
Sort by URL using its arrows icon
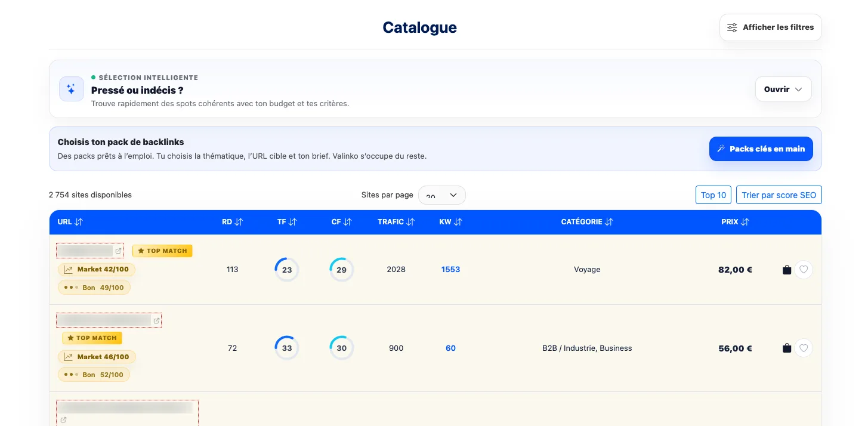[79, 222]
